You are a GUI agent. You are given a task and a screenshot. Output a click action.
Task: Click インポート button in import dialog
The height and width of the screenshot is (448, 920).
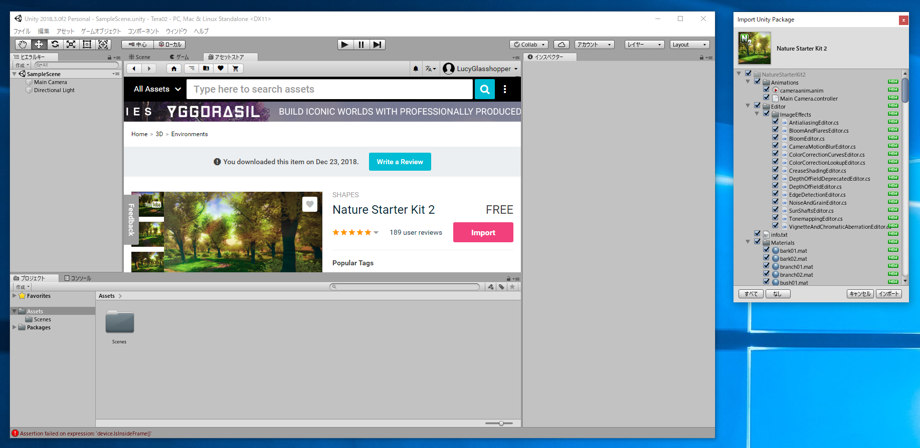pyautogui.click(x=888, y=294)
